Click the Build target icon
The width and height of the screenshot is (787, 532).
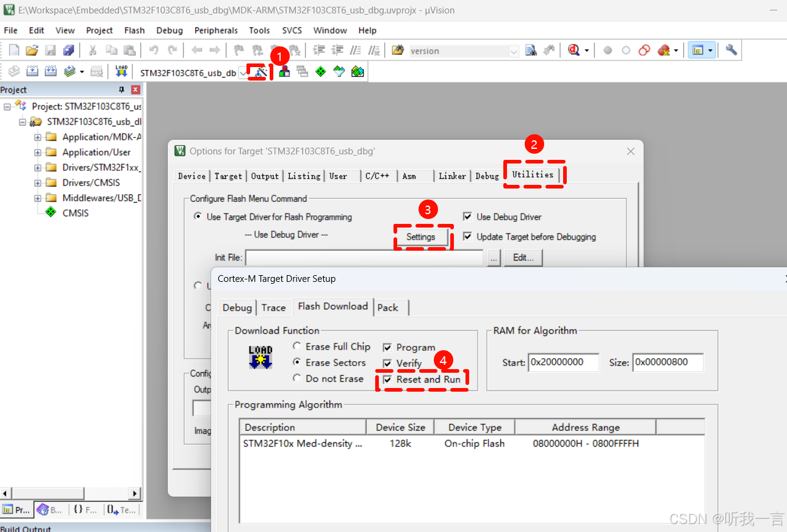point(32,71)
